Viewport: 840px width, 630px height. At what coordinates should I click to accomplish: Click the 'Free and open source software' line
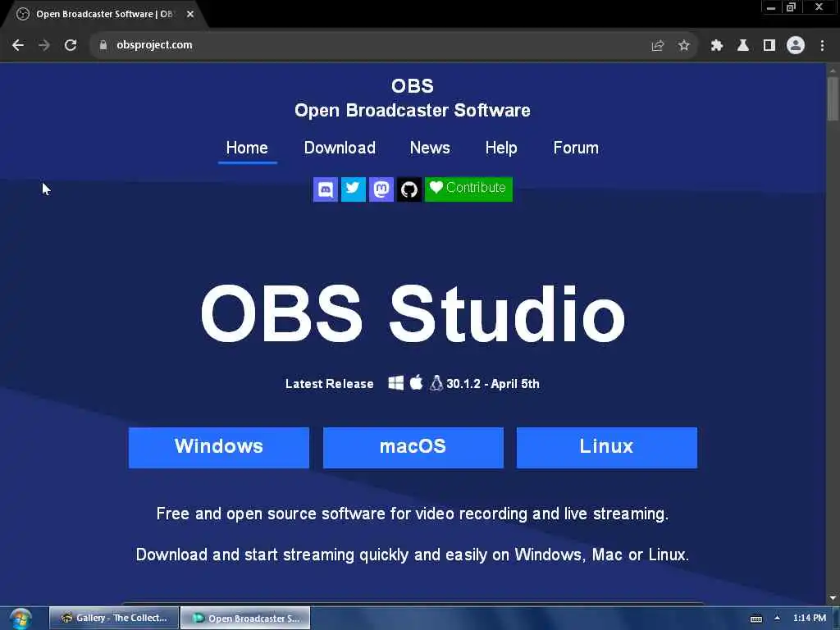[x=413, y=514]
